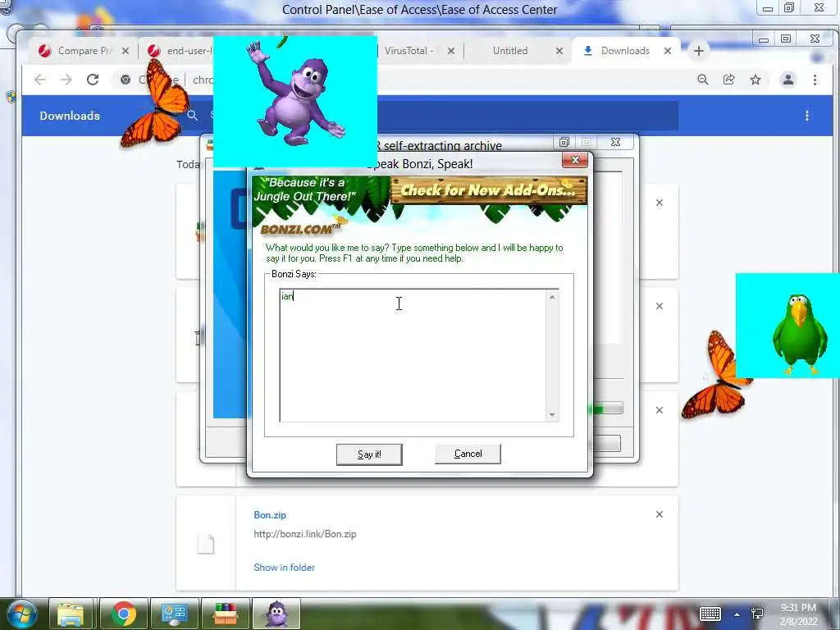Go back in Chrome
This screenshot has height=630, width=840.
click(x=40, y=80)
